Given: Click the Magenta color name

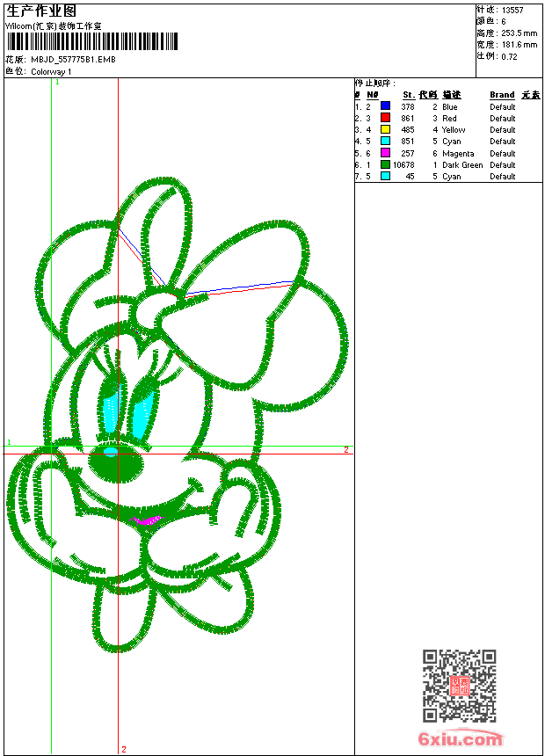Looking at the screenshot, I should (x=458, y=153).
